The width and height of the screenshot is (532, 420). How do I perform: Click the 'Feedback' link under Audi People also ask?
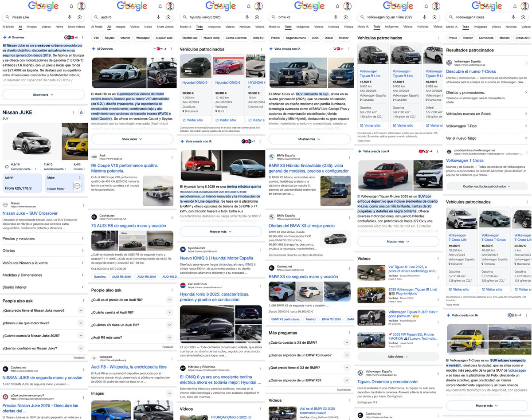pyautogui.click(x=168, y=347)
